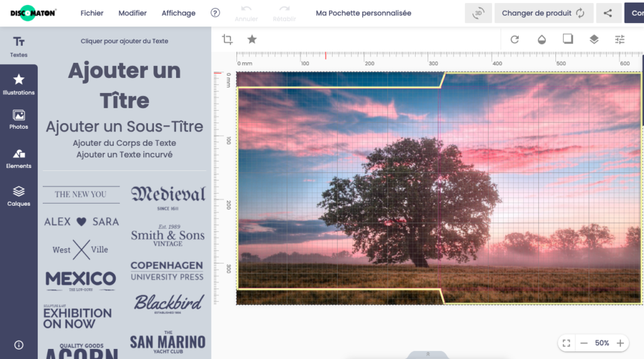Viewport: 644px width, 359px height.
Task: Open the 3D preview
Action: [x=478, y=13]
